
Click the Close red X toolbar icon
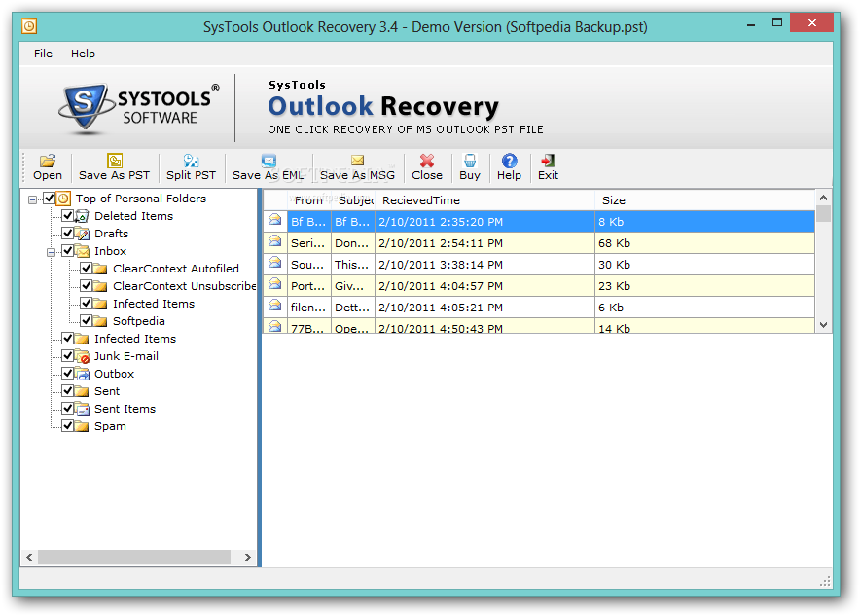(427, 161)
